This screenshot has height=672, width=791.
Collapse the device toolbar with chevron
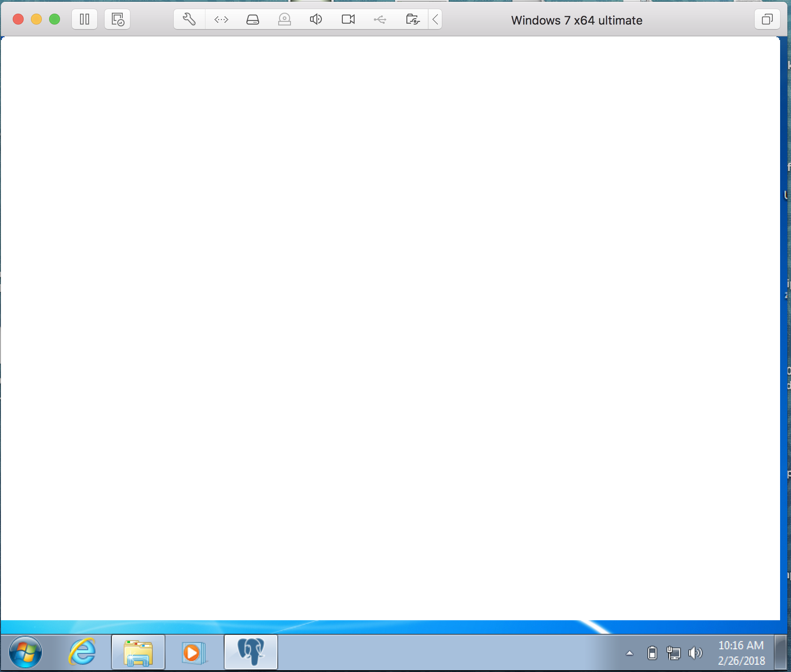435,20
